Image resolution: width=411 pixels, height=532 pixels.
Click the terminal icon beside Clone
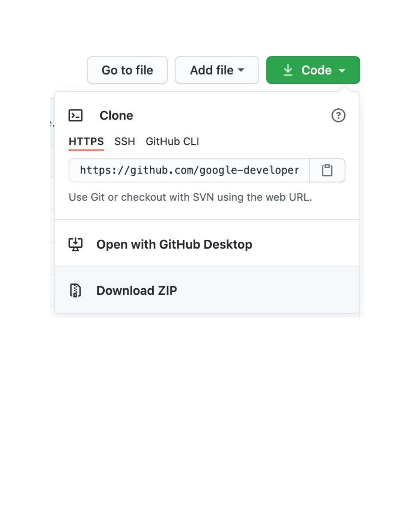[75, 115]
